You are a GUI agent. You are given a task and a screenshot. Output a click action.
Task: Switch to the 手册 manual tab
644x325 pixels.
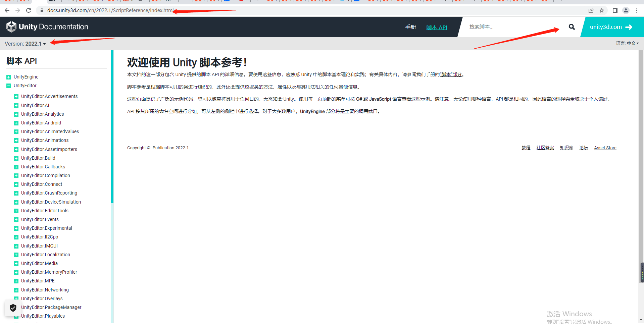coord(410,27)
